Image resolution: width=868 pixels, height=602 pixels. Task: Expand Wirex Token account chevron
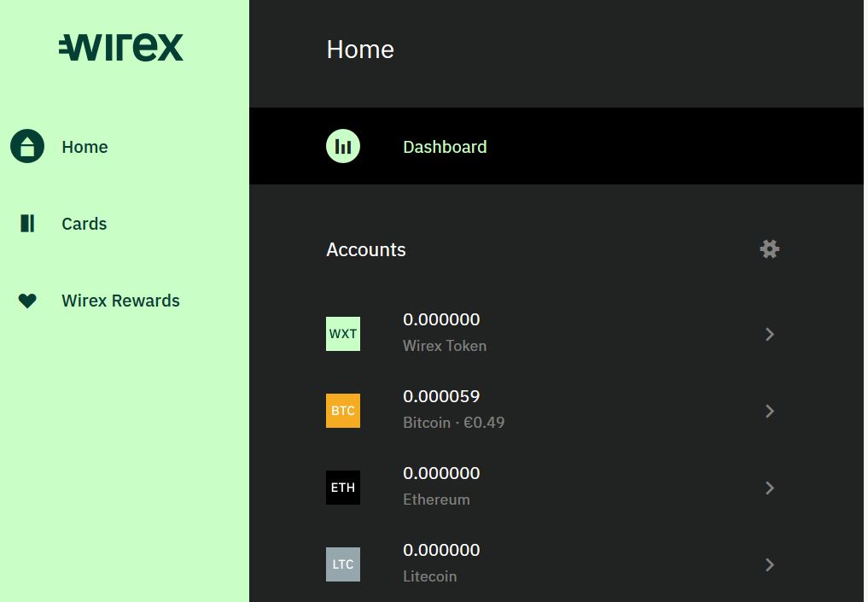tap(770, 334)
